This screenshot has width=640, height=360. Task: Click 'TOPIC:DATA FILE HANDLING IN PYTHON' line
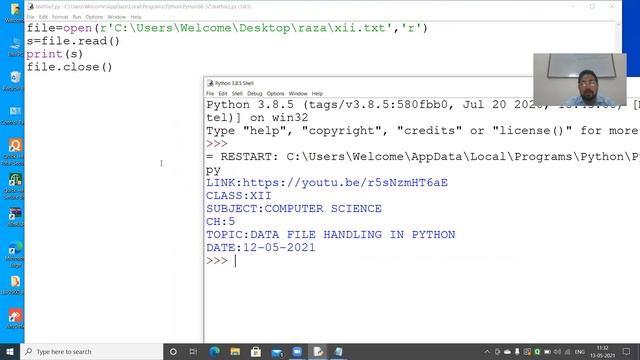(331, 235)
